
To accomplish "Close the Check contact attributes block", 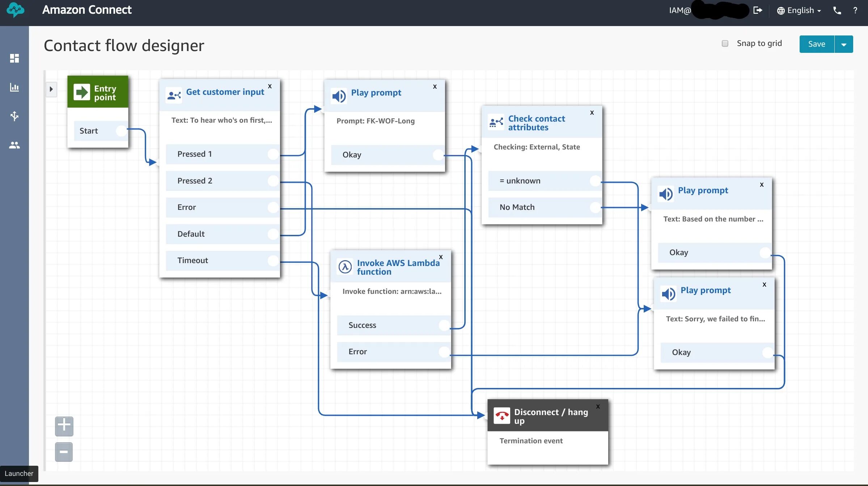I will tap(592, 113).
